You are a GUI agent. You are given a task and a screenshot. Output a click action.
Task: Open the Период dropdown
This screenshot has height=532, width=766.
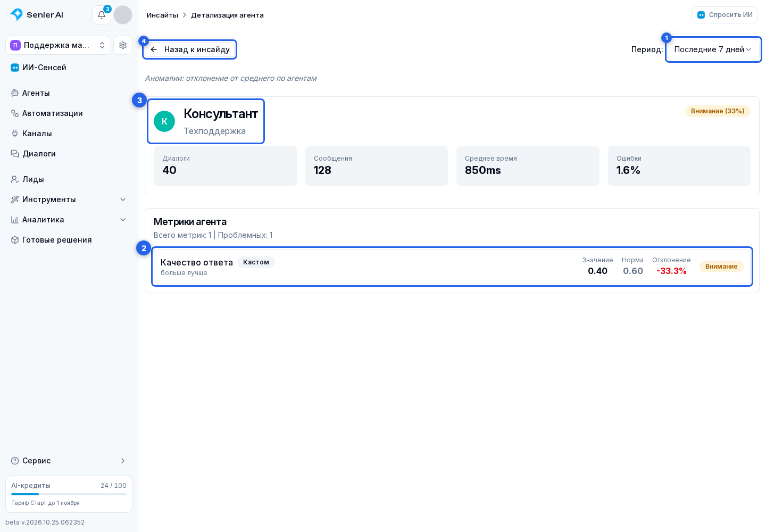coord(713,49)
